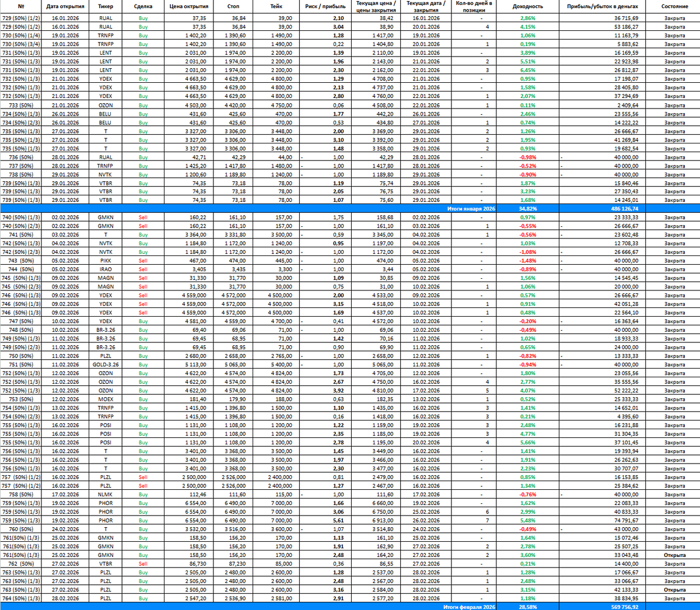Select the "Итоги февраля 2026" summary label

coord(469,607)
